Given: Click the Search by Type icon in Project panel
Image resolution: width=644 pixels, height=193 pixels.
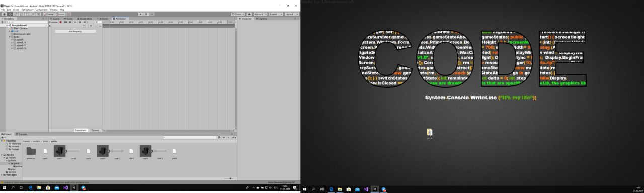Looking at the screenshot, I should 219,137.
